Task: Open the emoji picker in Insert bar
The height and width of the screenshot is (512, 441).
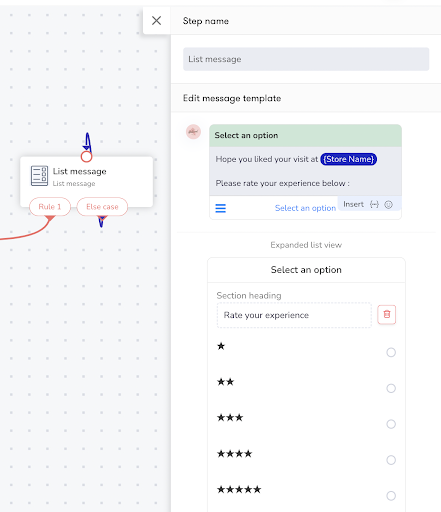Action: (388, 204)
